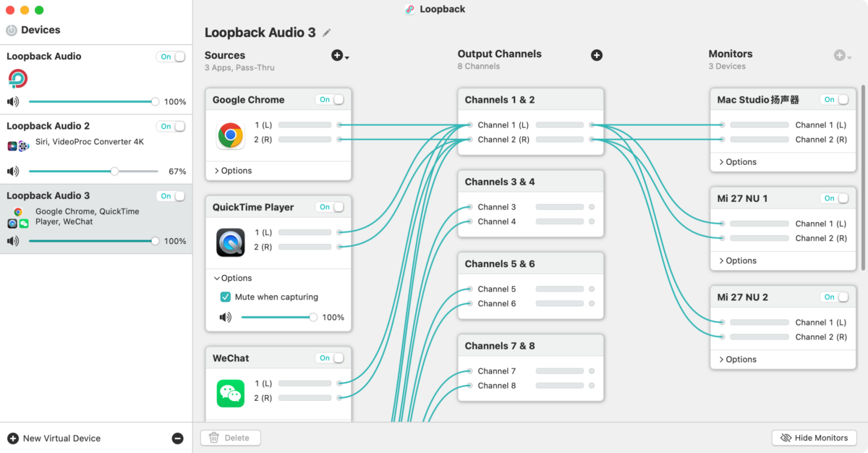Image resolution: width=868 pixels, height=453 pixels.
Task: Click the plus icon beside New Virtual Device
Action: coord(13,439)
